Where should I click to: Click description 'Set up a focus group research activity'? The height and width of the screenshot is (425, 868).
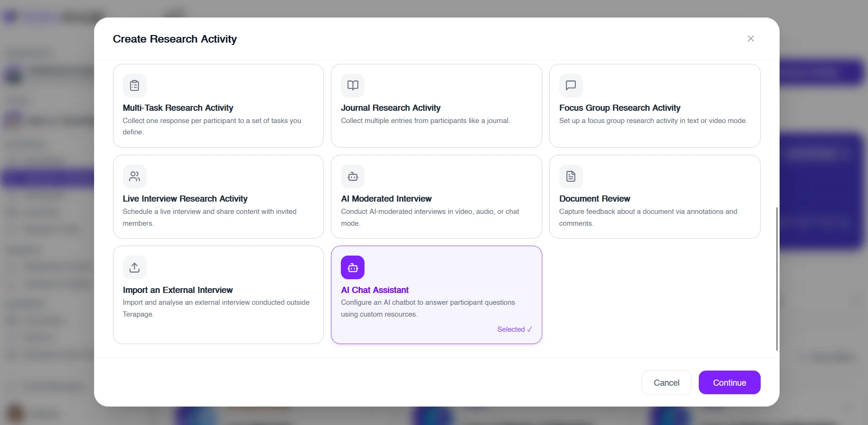click(653, 121)
